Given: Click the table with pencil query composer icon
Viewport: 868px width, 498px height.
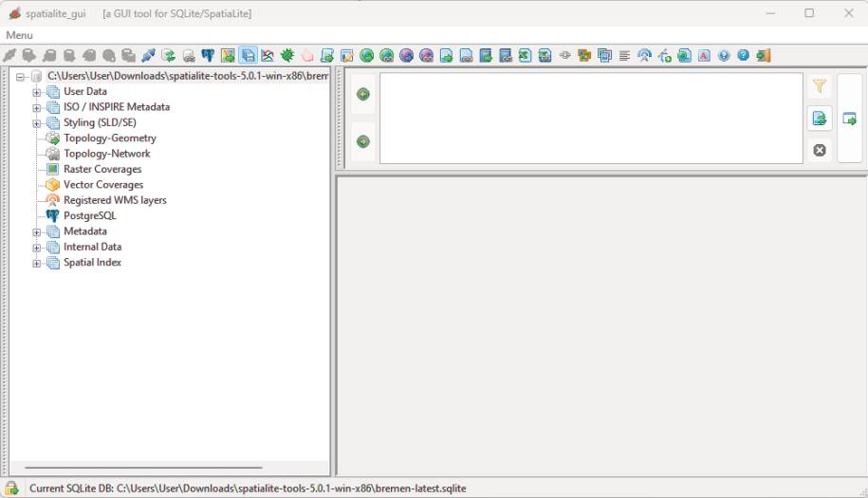Looking at the screenshot, I should point(347,55).
